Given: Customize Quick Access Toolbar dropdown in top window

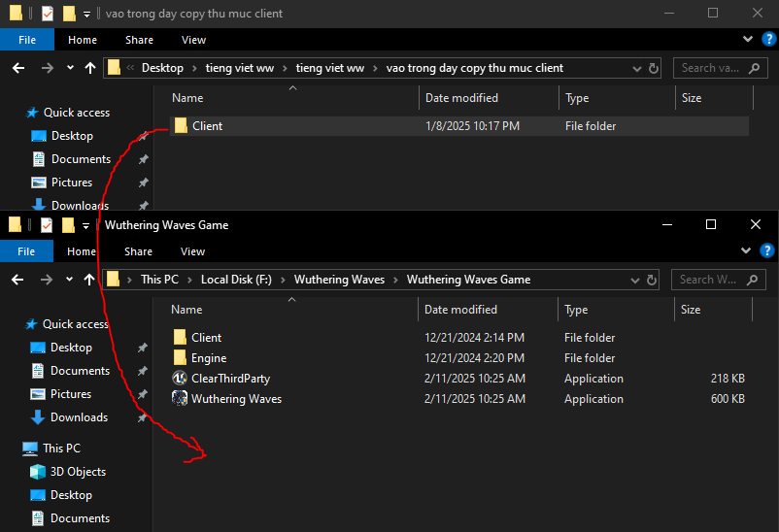Looking at the screenshot, I should [86, 15].
